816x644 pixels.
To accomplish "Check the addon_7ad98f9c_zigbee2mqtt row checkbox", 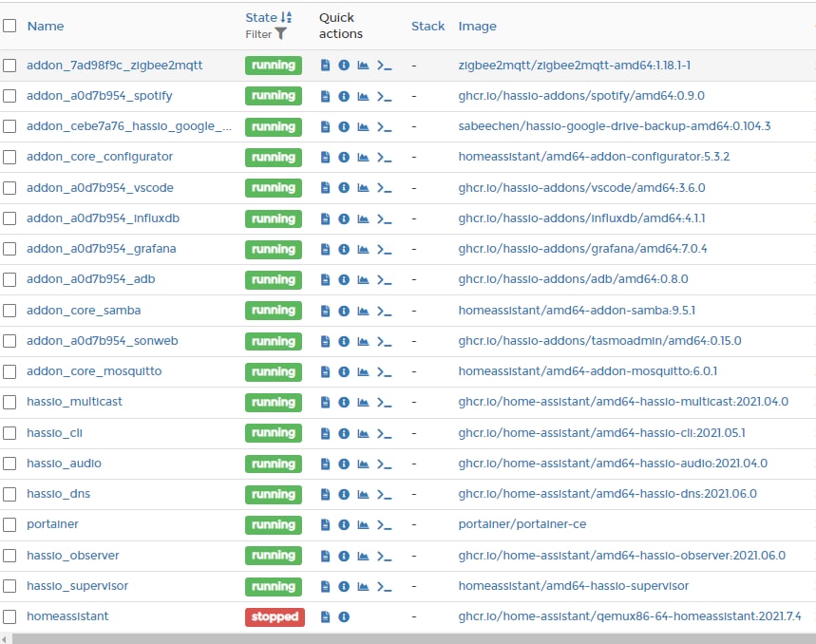I will coord(9,66).
